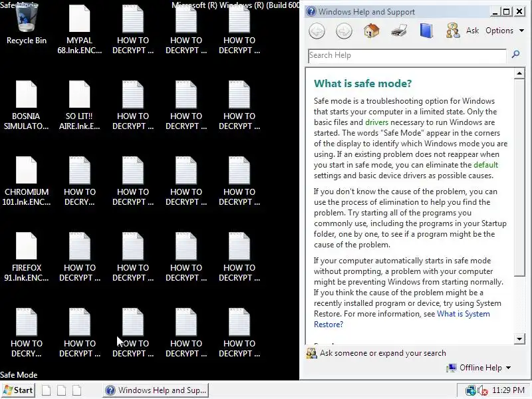Click the help pane scroll down arrow
The height and width of the screenshot is (399, 532).
pyautogui.click(x=519, y=338)
